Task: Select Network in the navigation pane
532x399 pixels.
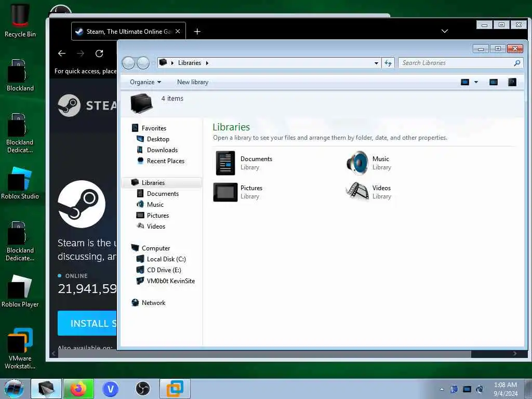Action: [153, 303]
